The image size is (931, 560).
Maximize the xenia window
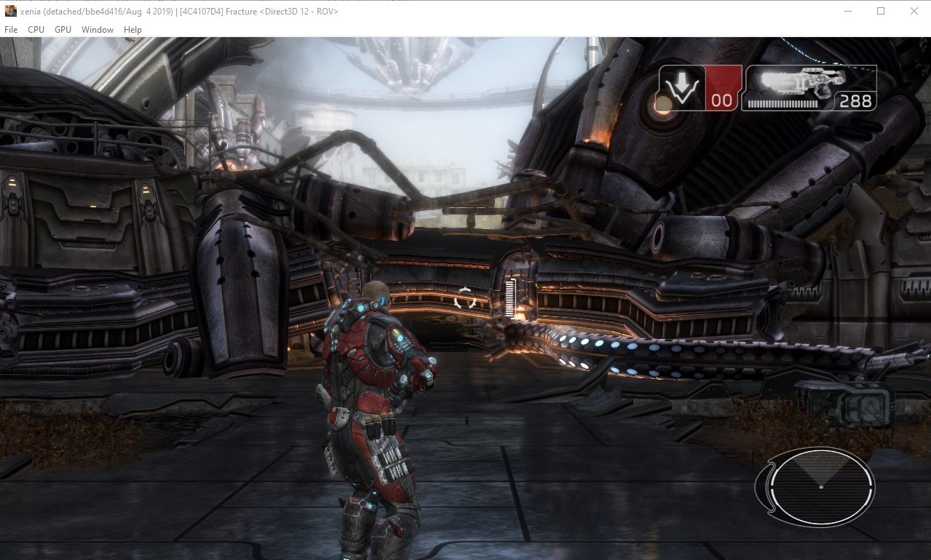[881, 11]
